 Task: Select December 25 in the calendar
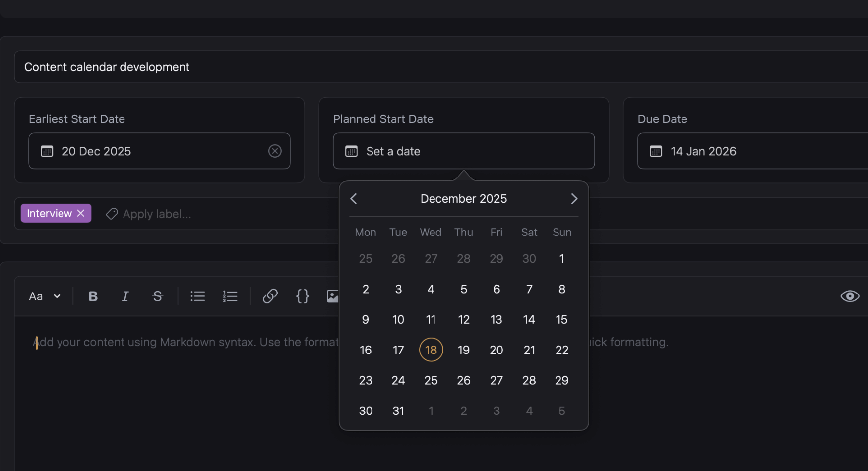point(431,380)
